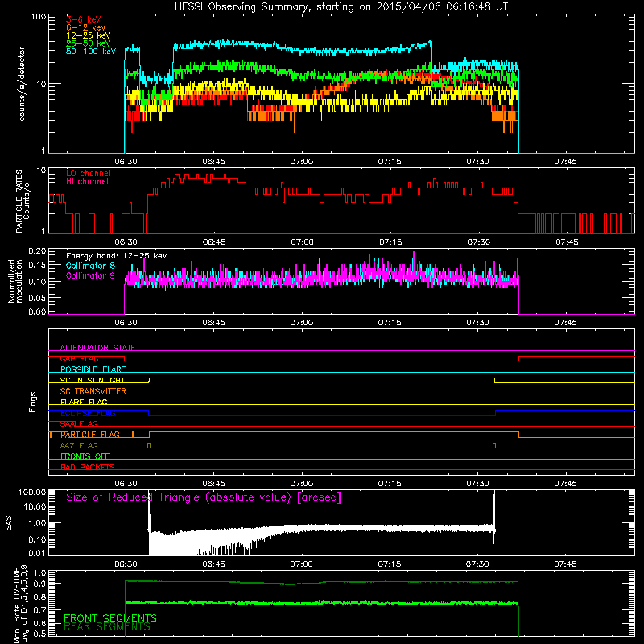This screenshot has height=644, width=644.
Task: Click the SC_TRANSMITTER flag label
Action: click(93, 391)
